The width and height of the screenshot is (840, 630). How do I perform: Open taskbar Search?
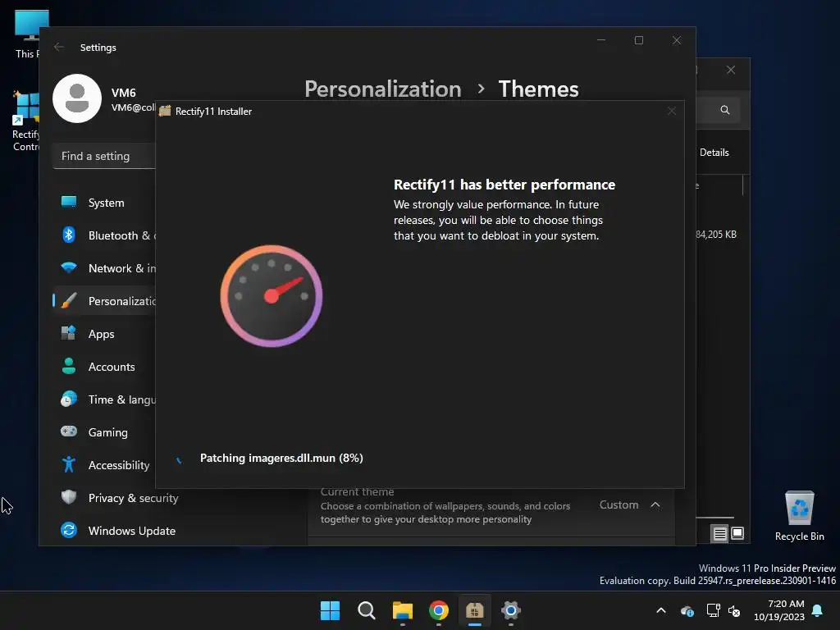[367, 610]
